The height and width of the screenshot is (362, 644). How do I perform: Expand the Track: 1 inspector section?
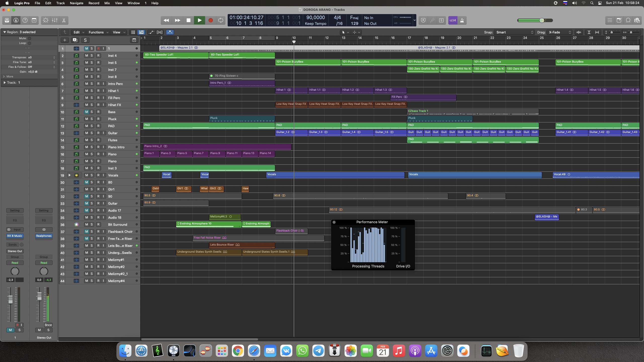(x=5, y=82)
